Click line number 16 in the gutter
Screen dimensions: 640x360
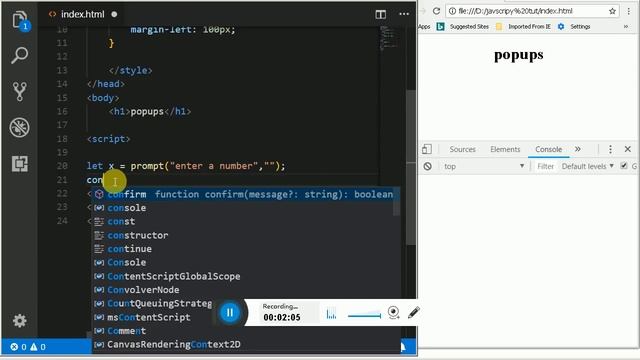(x=62, y=111)
